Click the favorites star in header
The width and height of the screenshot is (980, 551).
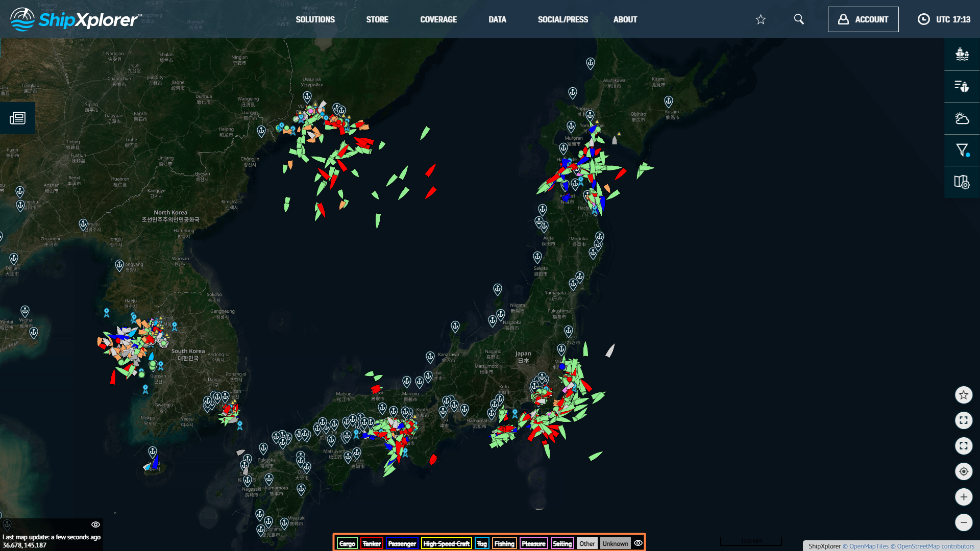point(761,19)
